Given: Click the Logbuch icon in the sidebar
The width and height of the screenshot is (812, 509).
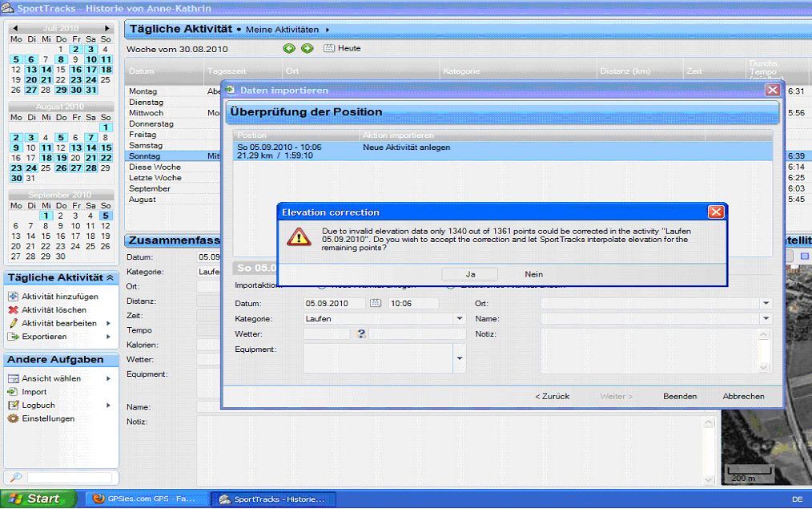Looking at the screenshot, I should pyautogui.click(x=13, y=406).
